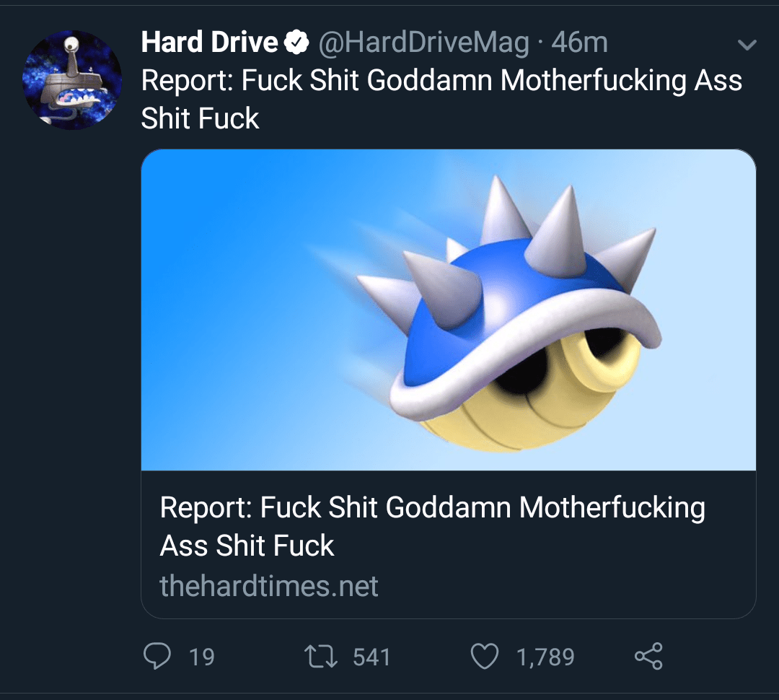This screenshot has height=700, width=779.
Task: Click the verified checkmark badge
Action: (x=298, y=41)
